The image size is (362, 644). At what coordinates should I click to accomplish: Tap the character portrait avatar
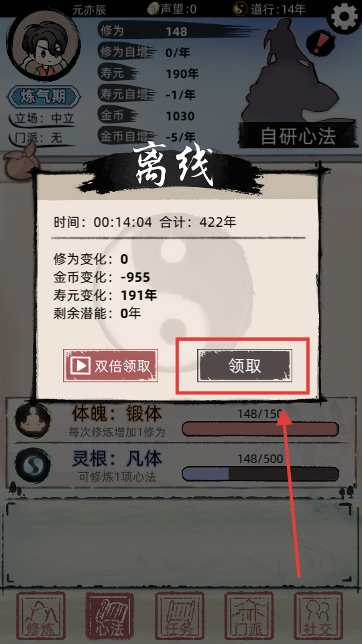pos(43,44)
